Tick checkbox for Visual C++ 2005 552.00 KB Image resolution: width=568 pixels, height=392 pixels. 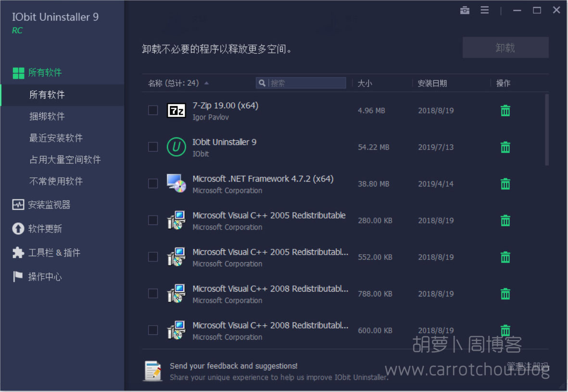click(153, 257)
